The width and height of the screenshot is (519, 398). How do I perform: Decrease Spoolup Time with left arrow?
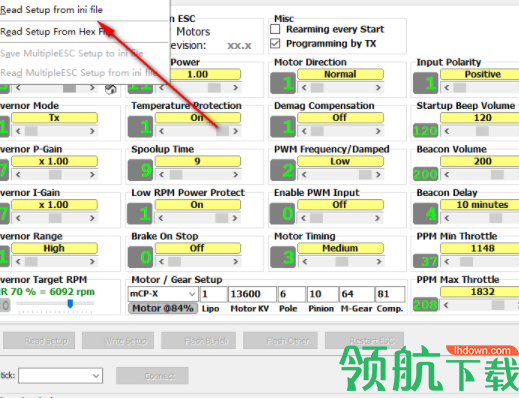[x=162, y=175]
